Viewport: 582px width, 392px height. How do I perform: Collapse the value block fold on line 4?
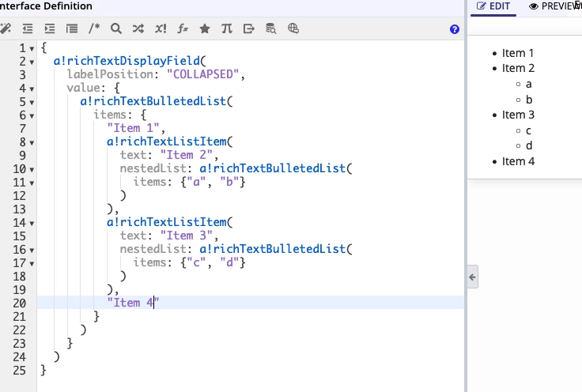[x=32, y=89]
